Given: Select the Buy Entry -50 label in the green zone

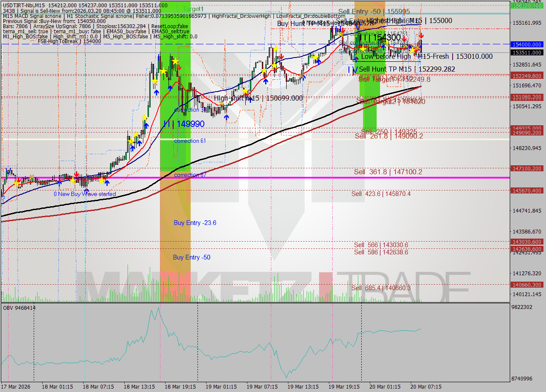Looking at the screenshot, I should coord(192,257).
